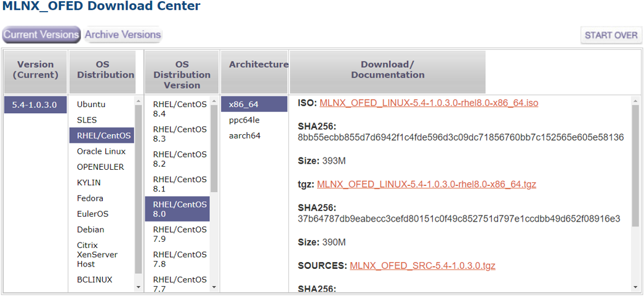
Task: Choose RHEL/CentOS 7.9 version
Action: 180,234
